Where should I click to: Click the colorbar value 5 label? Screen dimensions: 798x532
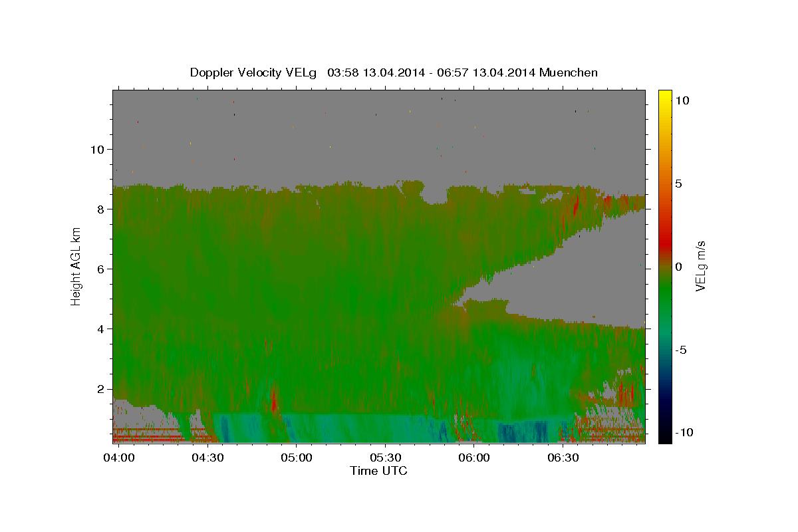pyautogui.click(x=678, y=184)
